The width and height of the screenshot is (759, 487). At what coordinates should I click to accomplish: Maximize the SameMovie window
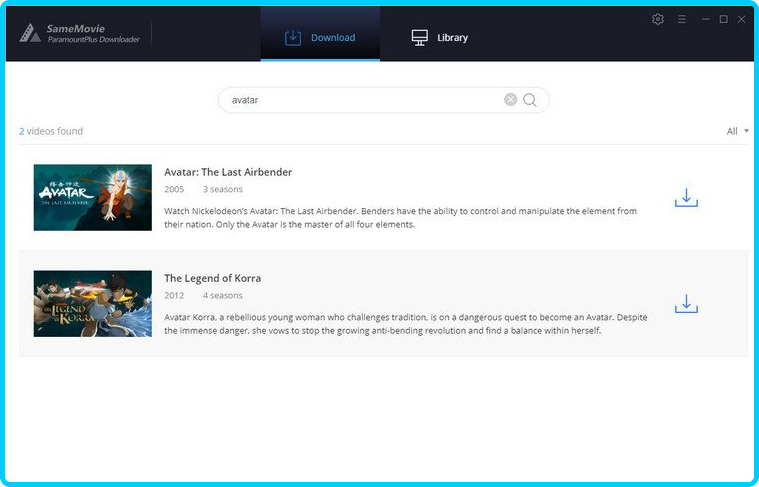[x=724, y=19]
